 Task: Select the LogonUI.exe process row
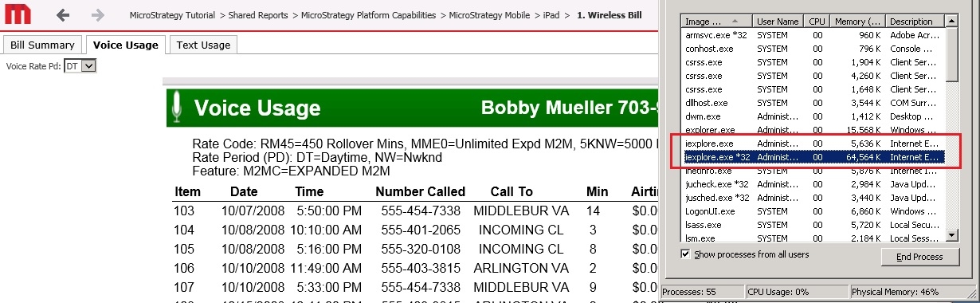(x=814, y=211)
